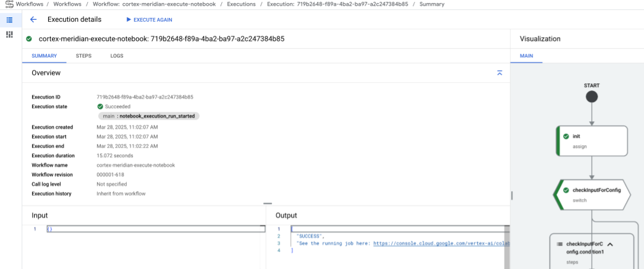The height and width of the screenshot is (269, 644).
Task: Click the EXECUTE AGAIN button
Action: click(x=149, y=20)
